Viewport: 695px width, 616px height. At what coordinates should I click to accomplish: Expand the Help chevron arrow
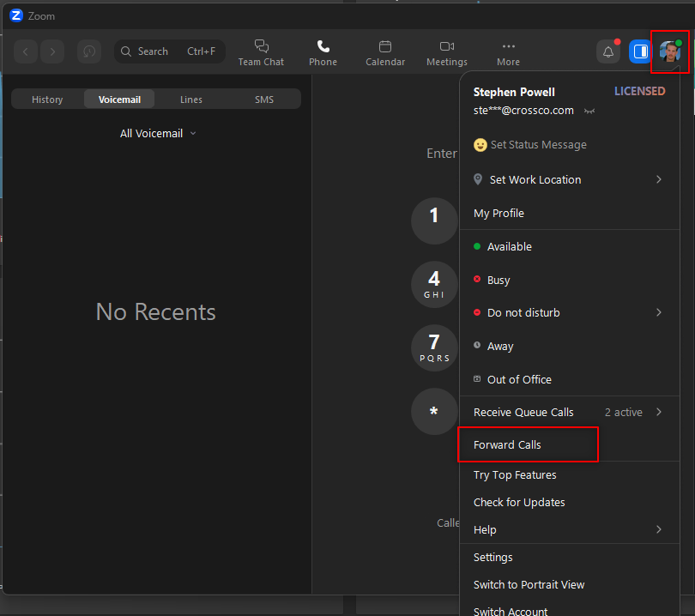coord(659,529)
